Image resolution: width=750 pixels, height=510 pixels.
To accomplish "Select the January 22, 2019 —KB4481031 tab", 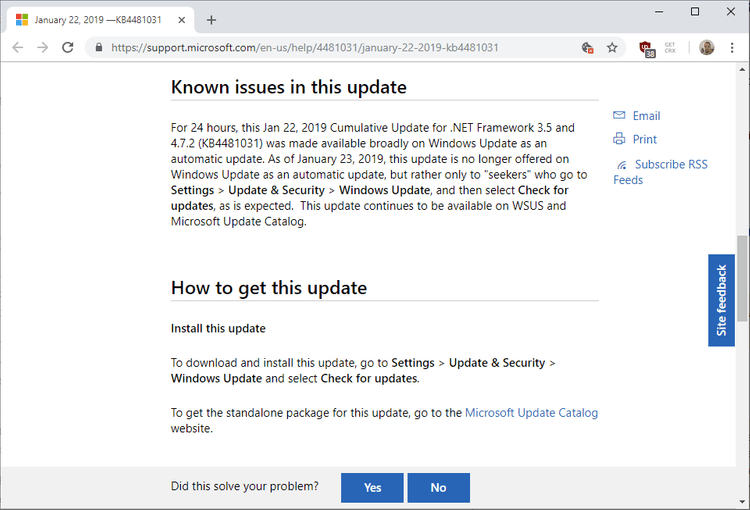I will (100, 20).
